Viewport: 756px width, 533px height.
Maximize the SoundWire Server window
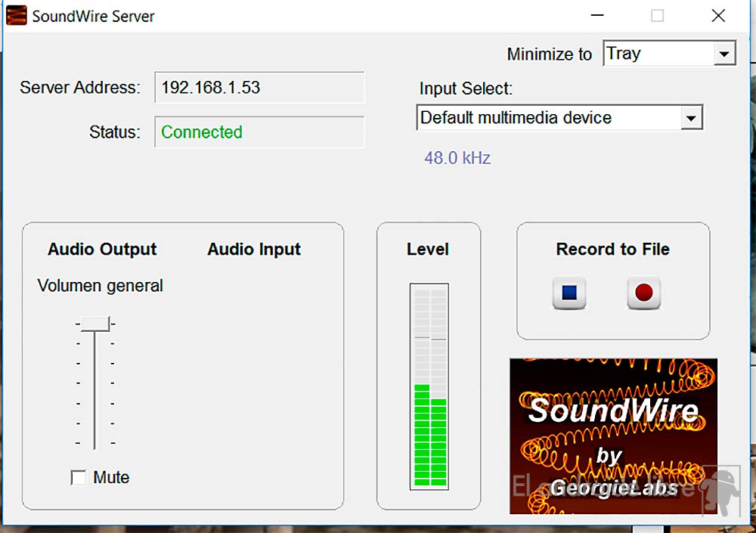tap(657, 16)
